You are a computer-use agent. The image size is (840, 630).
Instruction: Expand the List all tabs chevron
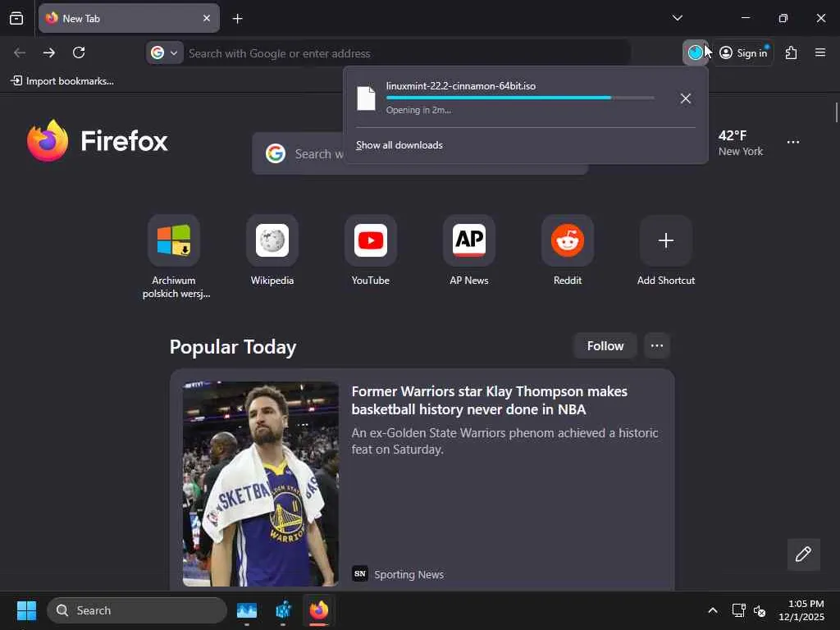(677, 18)
